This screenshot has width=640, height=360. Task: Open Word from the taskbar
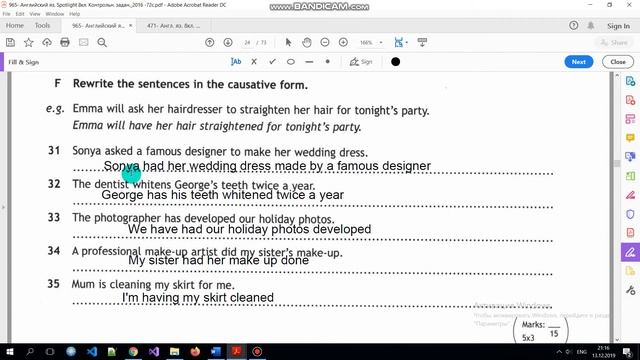(x=216, y=351)
